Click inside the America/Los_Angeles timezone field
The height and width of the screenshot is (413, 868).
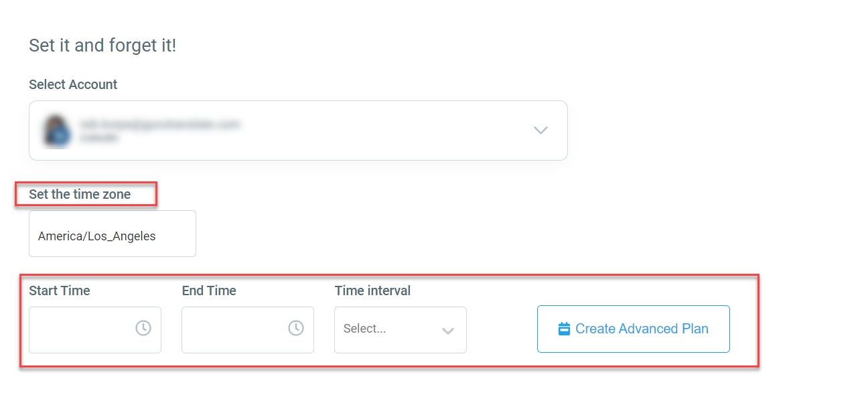tap(112, 233)
